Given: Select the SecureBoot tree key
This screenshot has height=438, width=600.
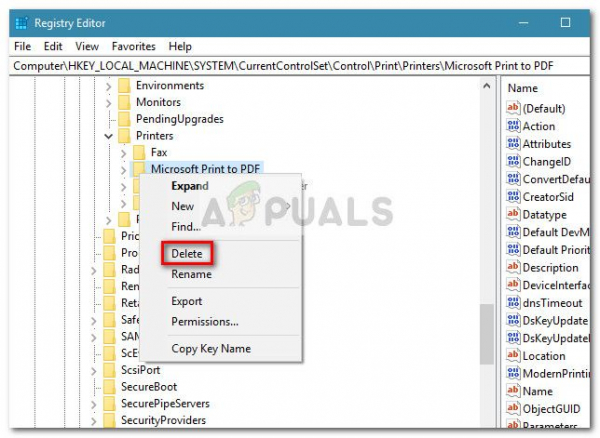Looking at the screenshot, I should click(149, 387).
